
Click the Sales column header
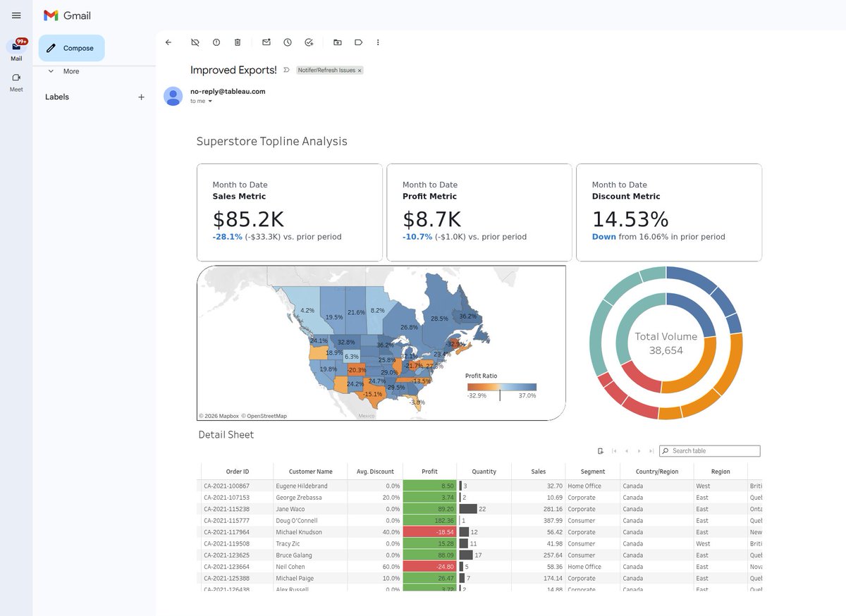(539, 472)
